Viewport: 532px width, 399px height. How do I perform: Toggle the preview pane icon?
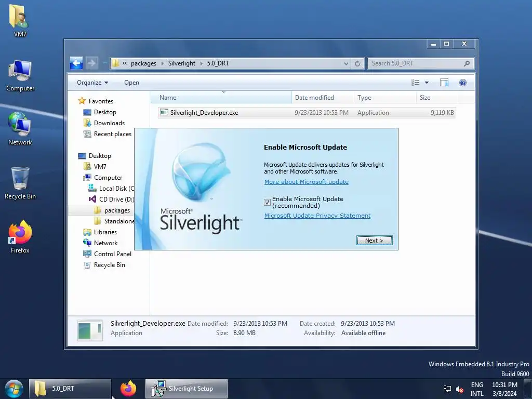pos(444,83)
